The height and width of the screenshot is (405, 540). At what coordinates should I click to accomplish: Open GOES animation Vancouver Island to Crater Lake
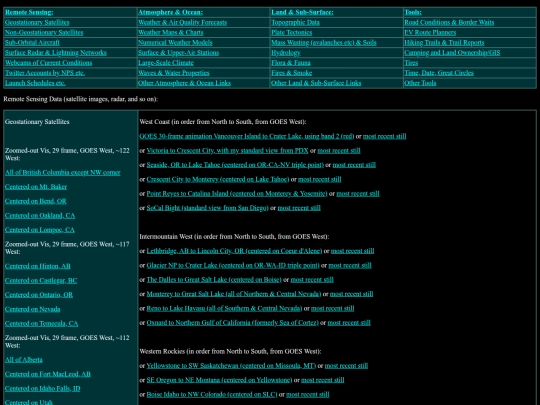(x=247, y=136)
